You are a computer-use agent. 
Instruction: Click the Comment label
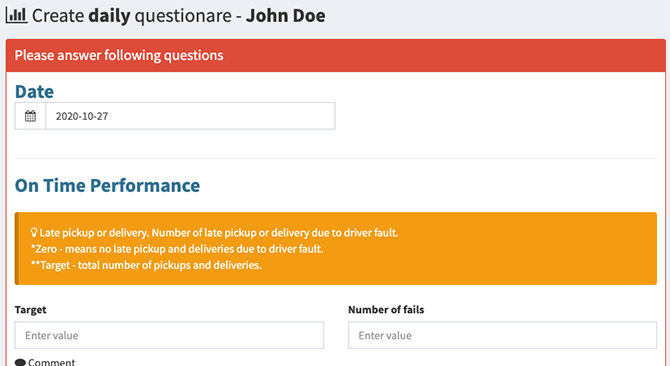51,362
